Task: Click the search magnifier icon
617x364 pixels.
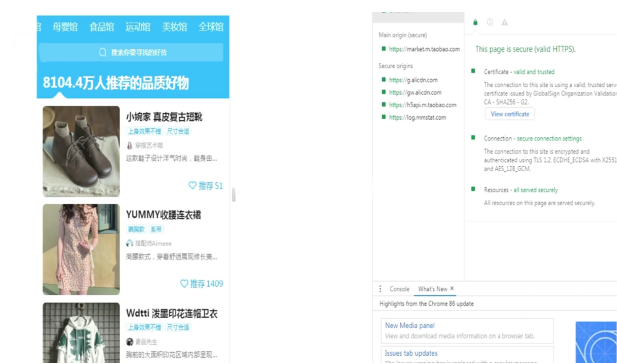Action: (102, 52)
